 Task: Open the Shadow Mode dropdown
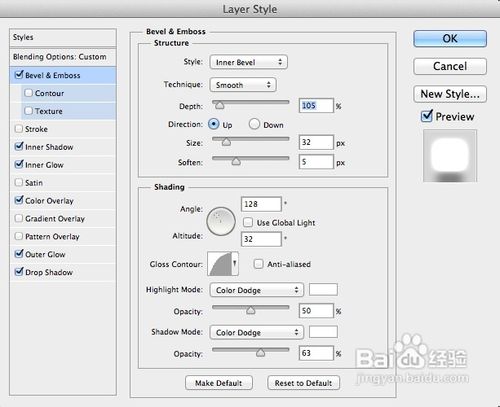tap(257, 332)
